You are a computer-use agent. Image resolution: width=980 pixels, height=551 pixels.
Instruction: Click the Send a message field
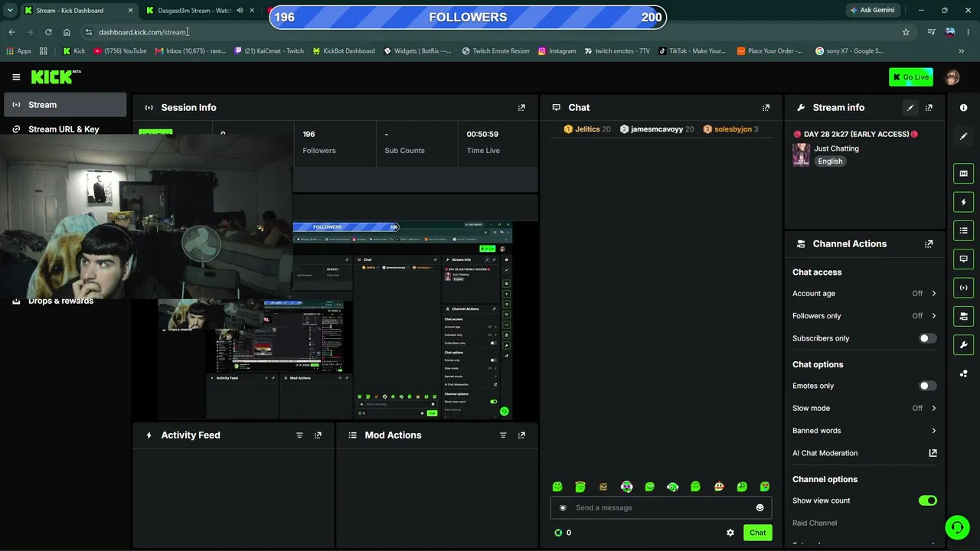[661, 507]
